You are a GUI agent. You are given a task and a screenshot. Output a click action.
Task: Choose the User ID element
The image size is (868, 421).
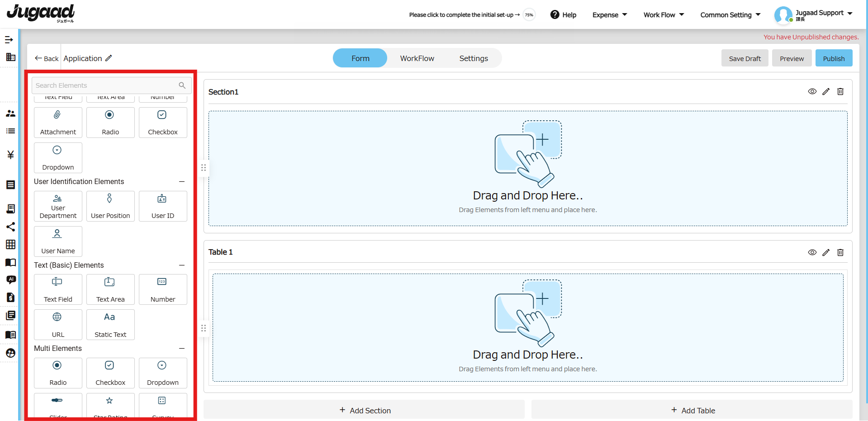click(162, 206)
